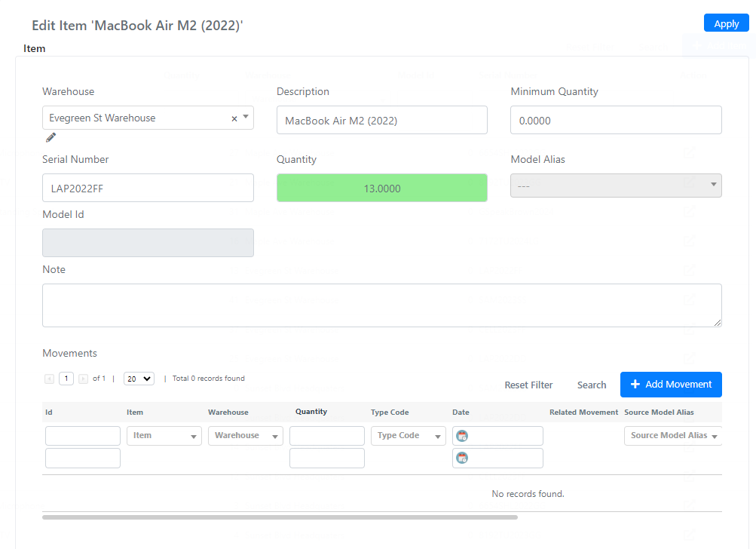Click inside the Note text area

point(382,305)
